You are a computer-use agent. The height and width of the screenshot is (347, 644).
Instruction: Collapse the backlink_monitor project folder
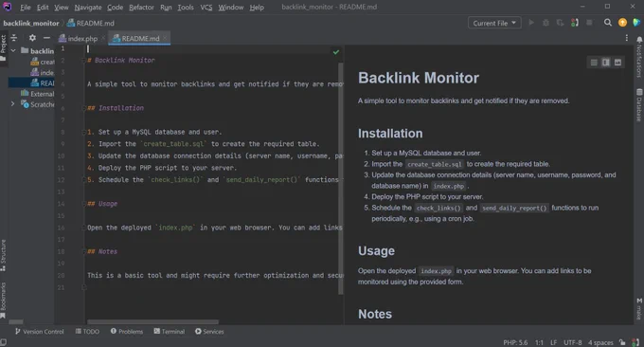coord(13,50)
